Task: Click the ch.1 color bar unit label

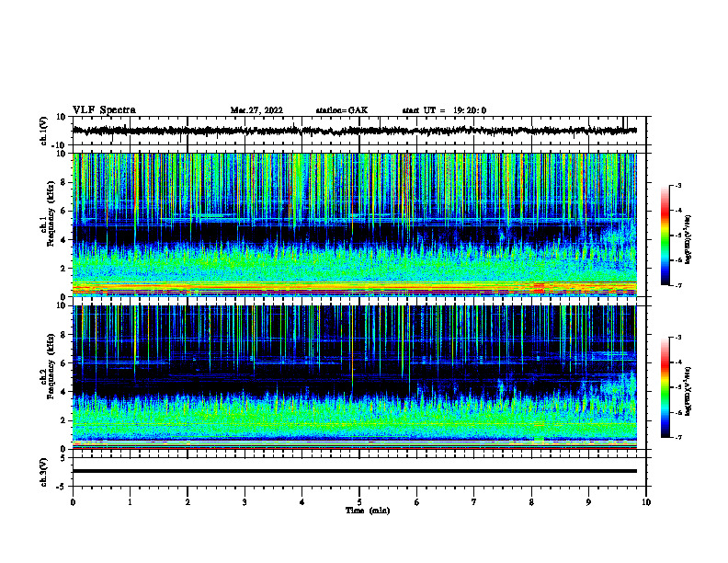Action: (688, 239)
